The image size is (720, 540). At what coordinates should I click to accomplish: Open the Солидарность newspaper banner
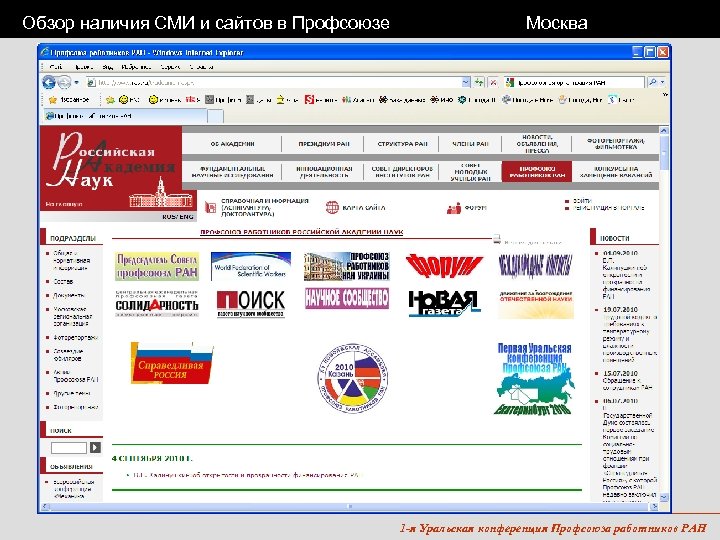point(157,304)
